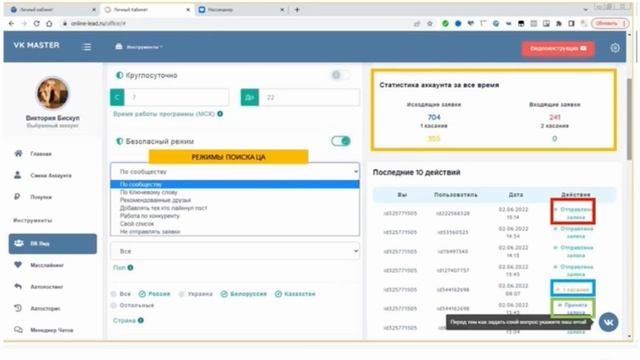Choose Свой список in the dropdown list
The image size is (640, 360).
pyautogui.click(x=235, y=224)
